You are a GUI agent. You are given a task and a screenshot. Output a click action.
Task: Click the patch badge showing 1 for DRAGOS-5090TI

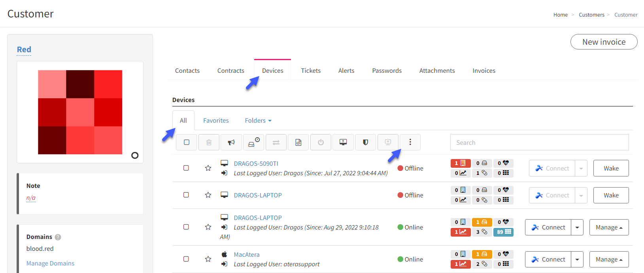pyautogui.click(x=482, y=173)
